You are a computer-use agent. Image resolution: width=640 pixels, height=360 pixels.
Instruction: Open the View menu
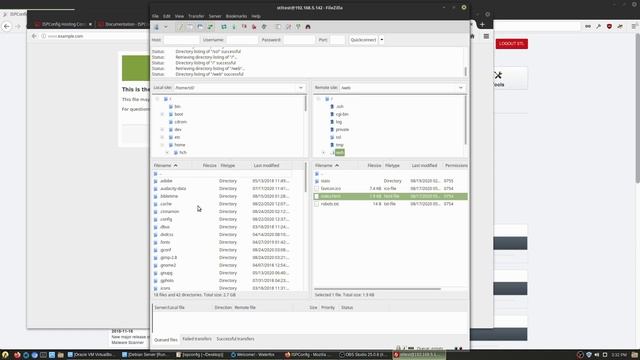pos(179,16)
